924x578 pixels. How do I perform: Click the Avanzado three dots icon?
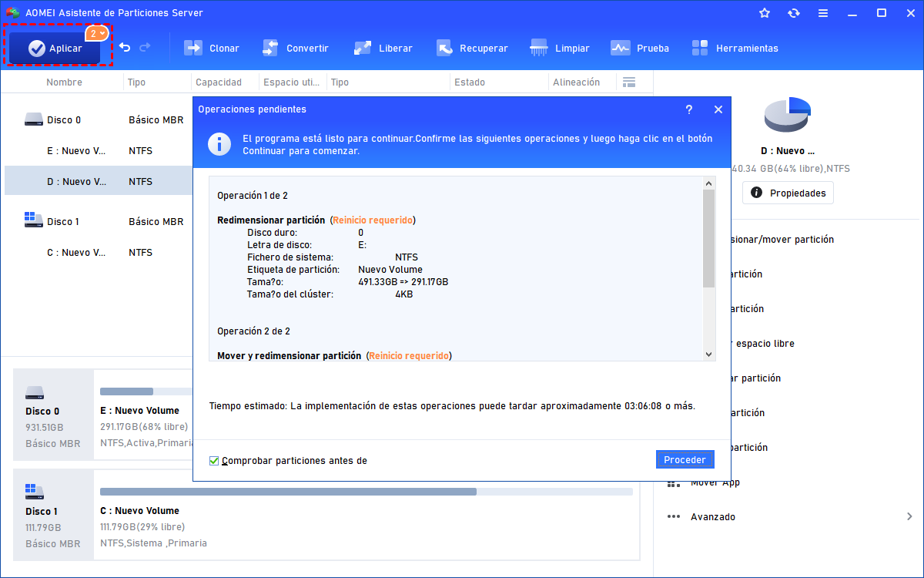pyautogui.click(x=674, y=516)
